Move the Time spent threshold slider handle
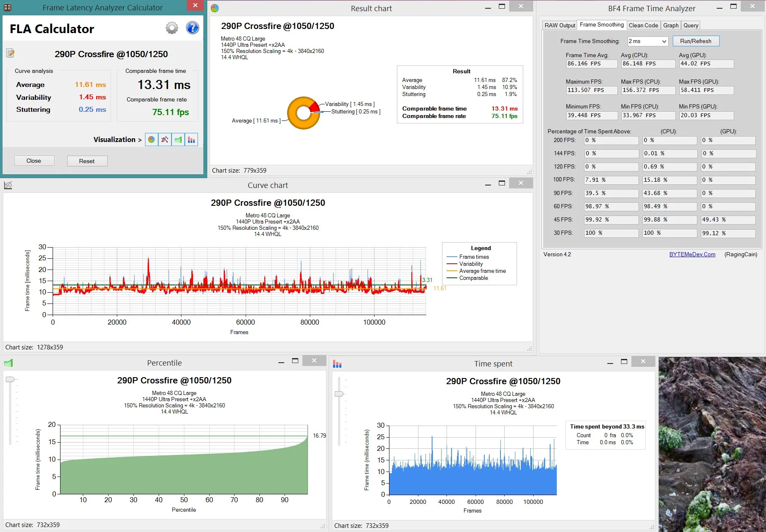The width and height of the screenshot is (766, 532). (339, 394)
